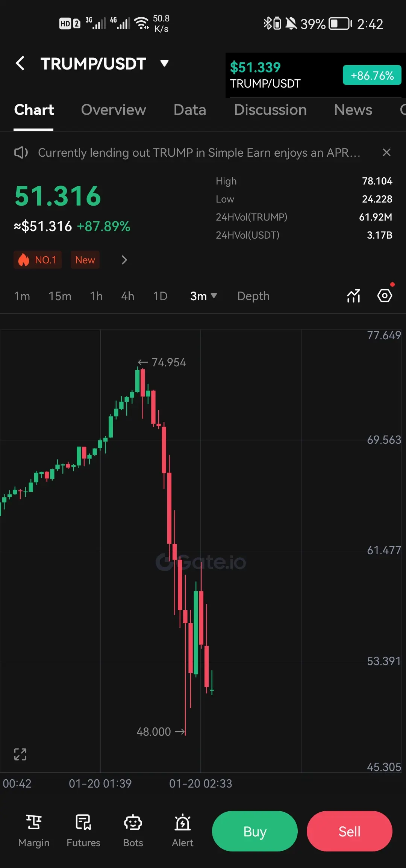Dismiss the Simple Earn announcement banner
The height and width of the screenshot is (868, 406).
coord(386,152)
